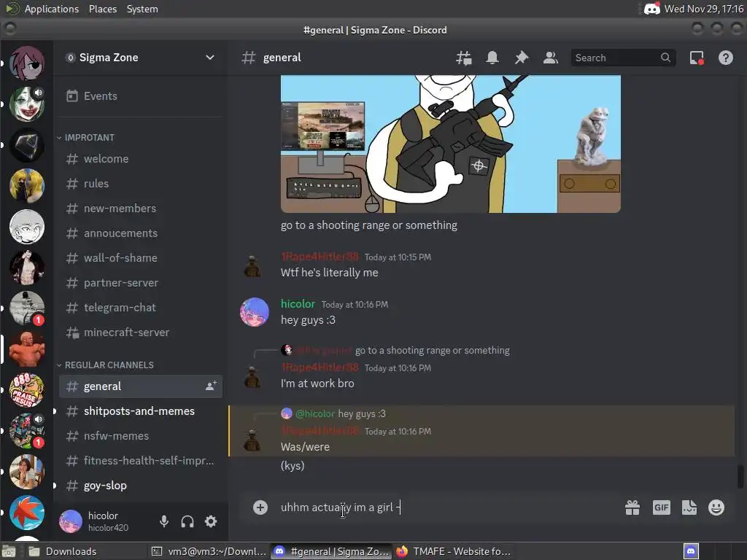Image resolution: width=747 pixels, height=560 pixels.
Task: Open the dark crystal server icon
Action: pyautogui.click(x=27, y=145)
